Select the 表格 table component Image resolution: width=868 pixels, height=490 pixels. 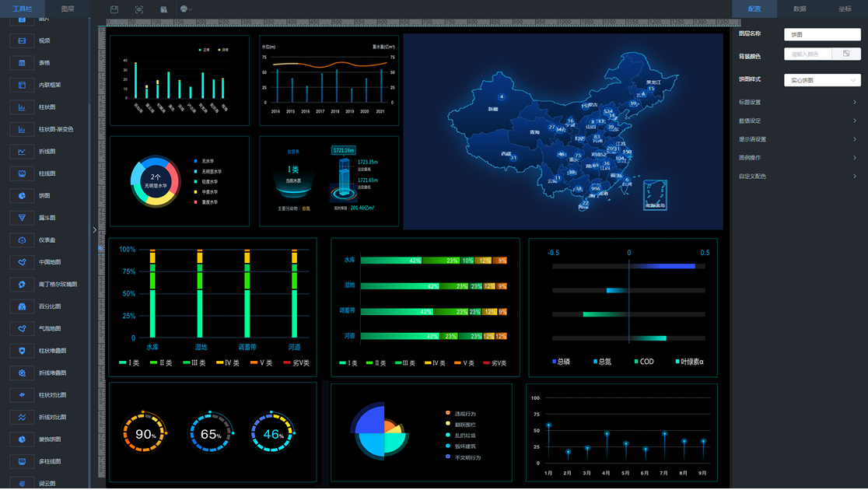44,63
